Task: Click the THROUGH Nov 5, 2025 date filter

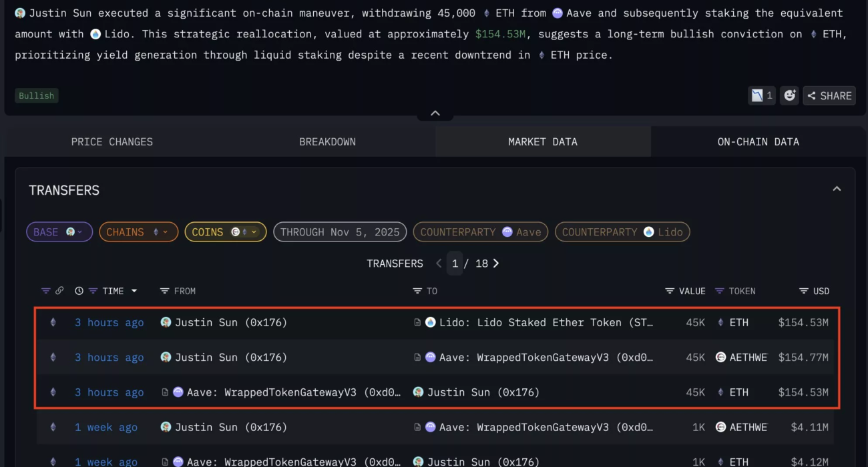Action: pyautogui.click(x=340, y=232)
